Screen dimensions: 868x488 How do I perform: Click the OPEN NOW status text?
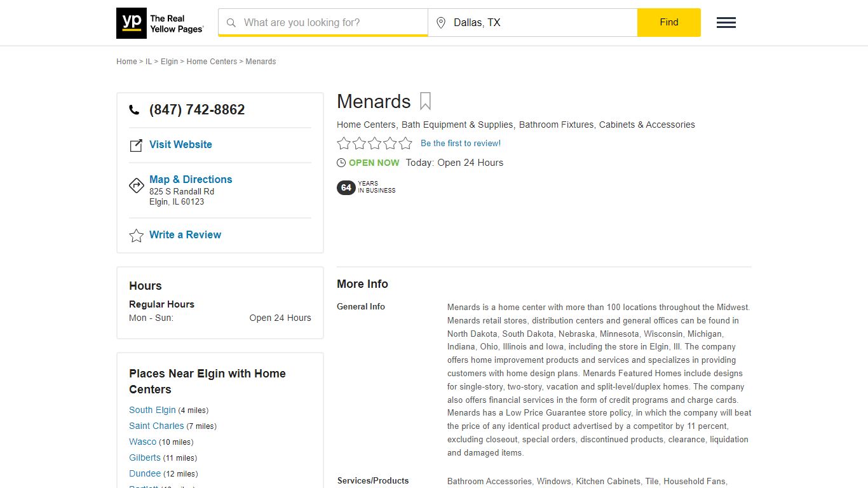tap(374, 163)
